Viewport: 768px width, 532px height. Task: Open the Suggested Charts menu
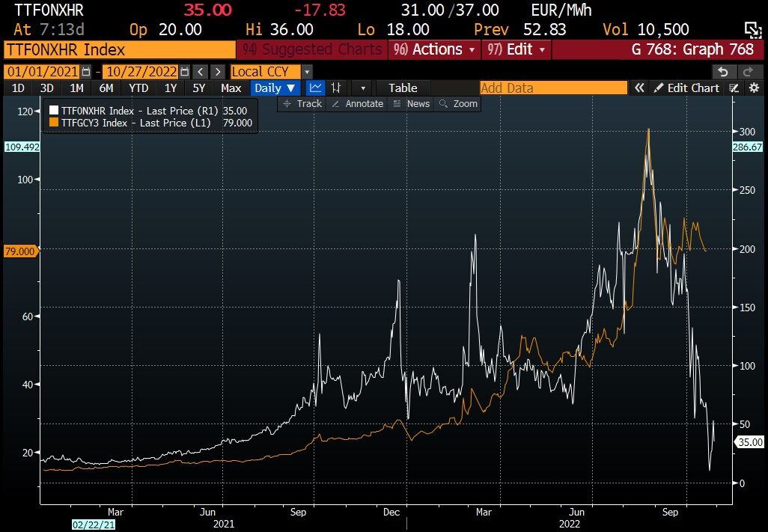[x=311, y=49]
